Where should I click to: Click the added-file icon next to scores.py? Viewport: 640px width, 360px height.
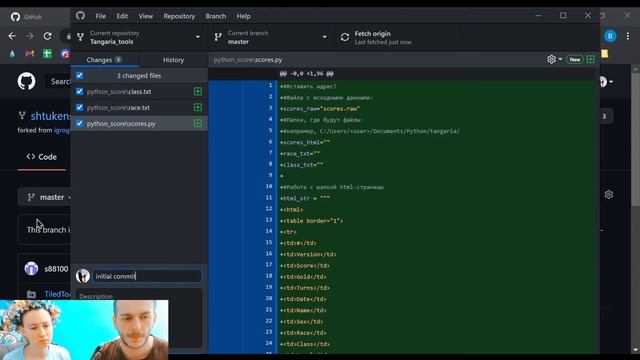[198, 123]
